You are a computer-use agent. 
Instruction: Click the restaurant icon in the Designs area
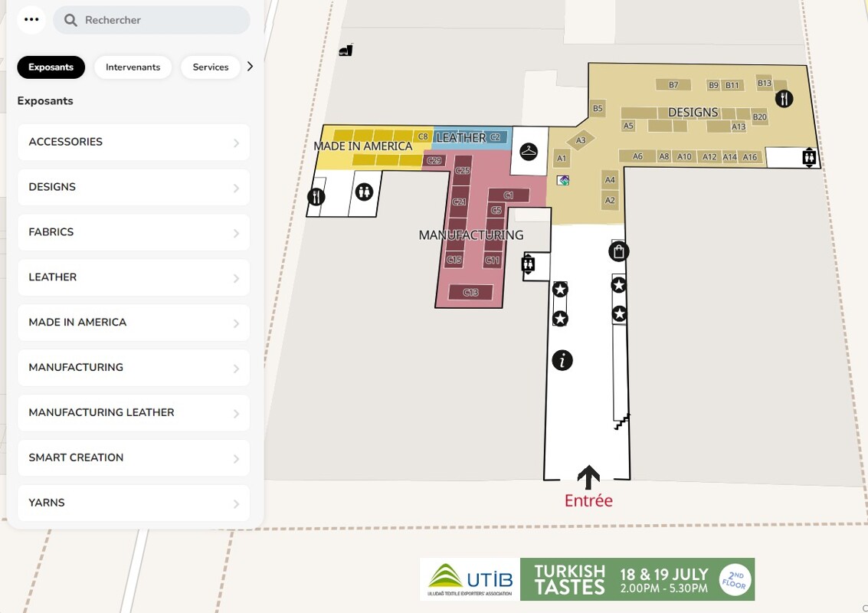pyautogui.click(x=784, y=99)
